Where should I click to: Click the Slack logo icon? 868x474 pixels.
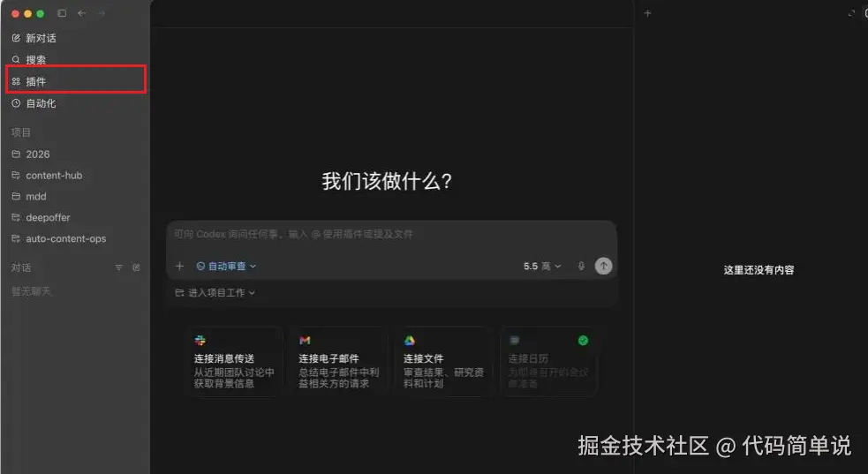pyautogui.click(x=200, y=340)
